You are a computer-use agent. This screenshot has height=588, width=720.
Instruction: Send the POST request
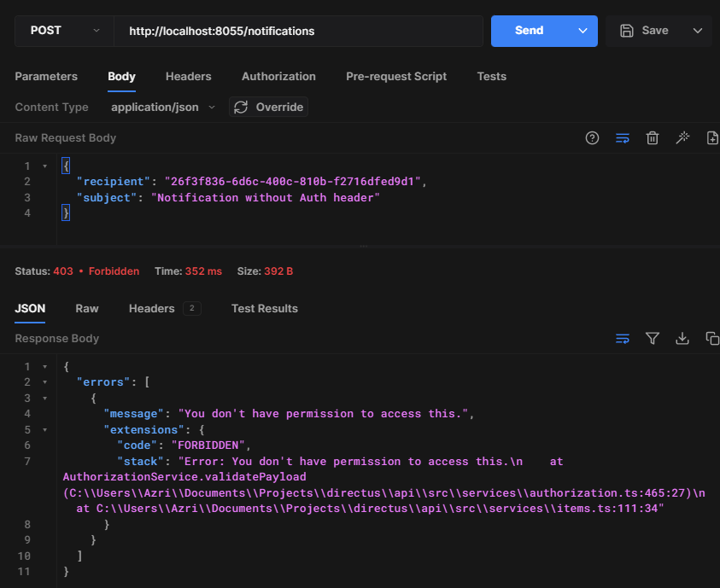(530, 30)
